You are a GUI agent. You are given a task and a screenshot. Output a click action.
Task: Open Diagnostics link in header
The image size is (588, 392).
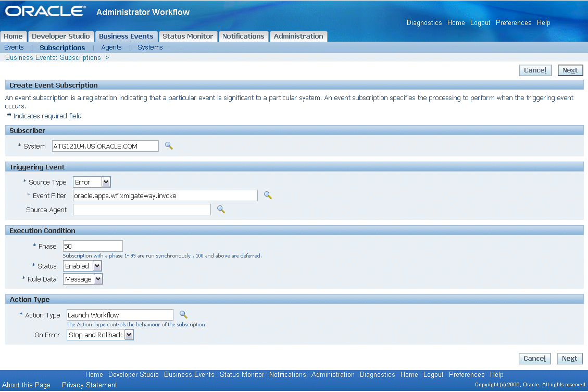tap(424, 23)
